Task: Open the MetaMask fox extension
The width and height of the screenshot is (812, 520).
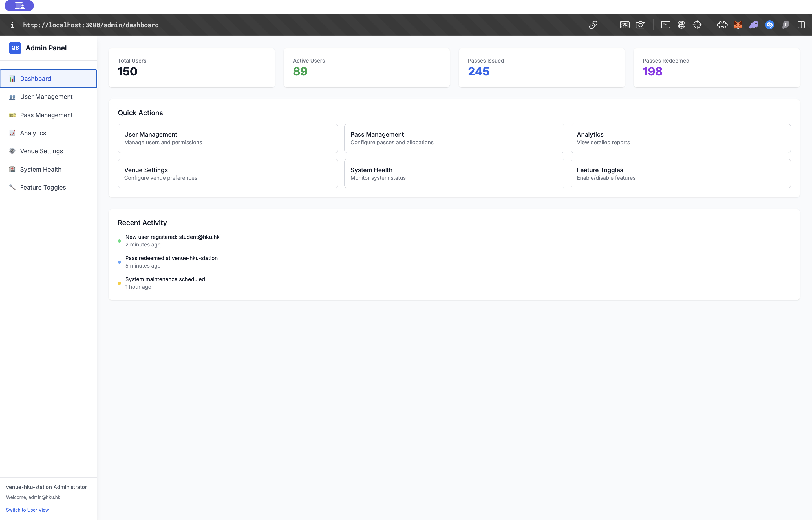Action: [x=738, y=25]
